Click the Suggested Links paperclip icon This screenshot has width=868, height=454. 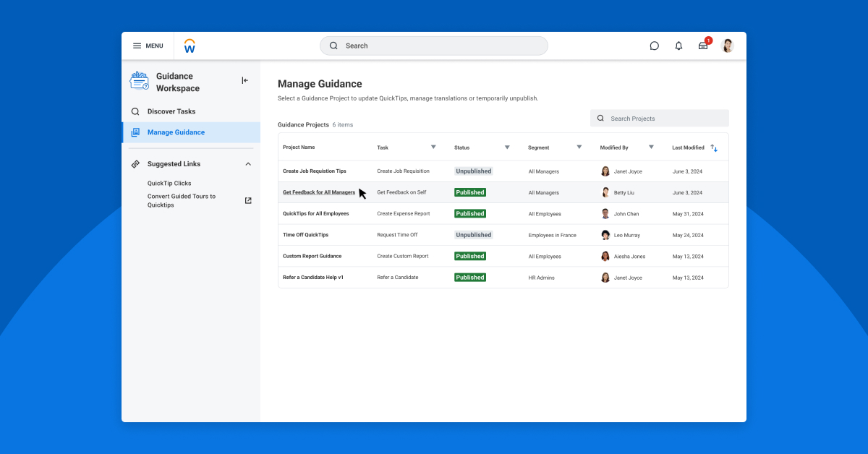click(x=135, y=163)
